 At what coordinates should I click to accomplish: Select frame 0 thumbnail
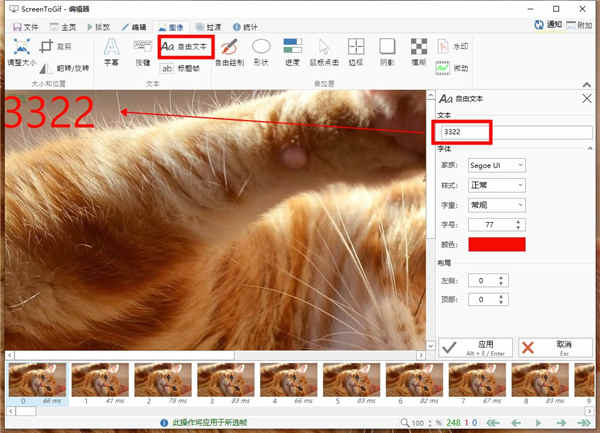37,384
